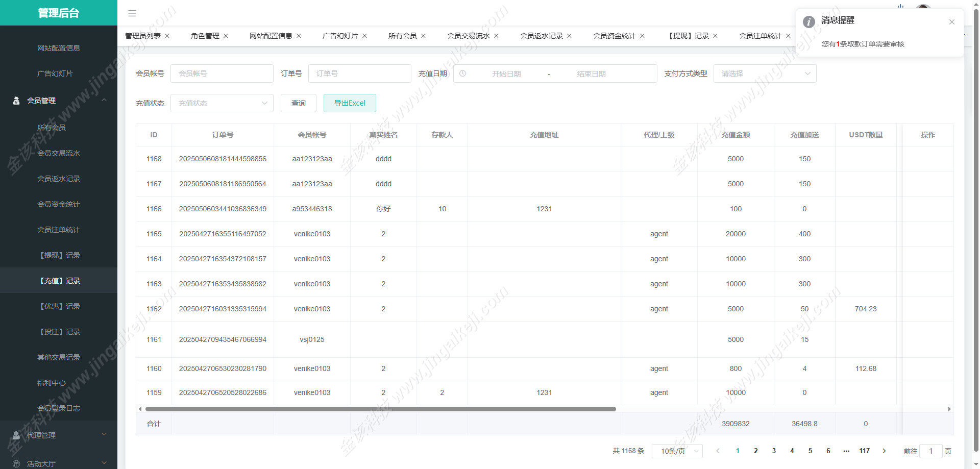The image size is (980, 469).
Task: Toggle the sidebar hamburger menu icon
Action: [132, 13]
